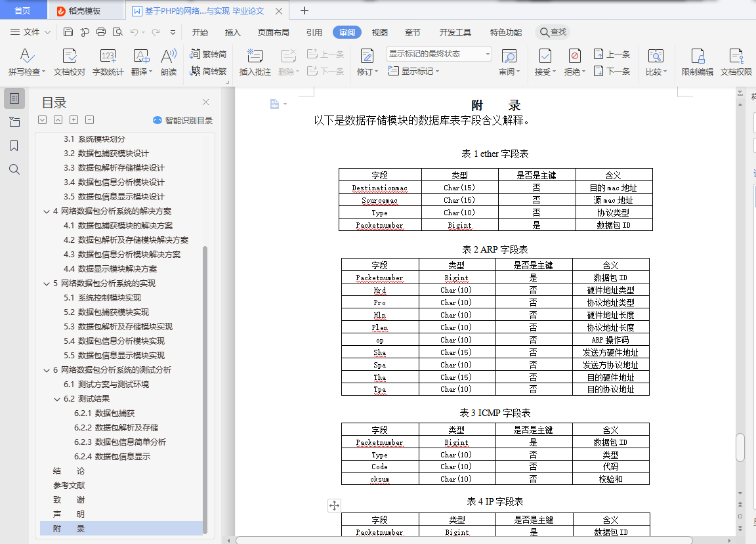Convert text to simplified-traditional (简转繁)
The image size is (756, 544).
click(208, 71)
